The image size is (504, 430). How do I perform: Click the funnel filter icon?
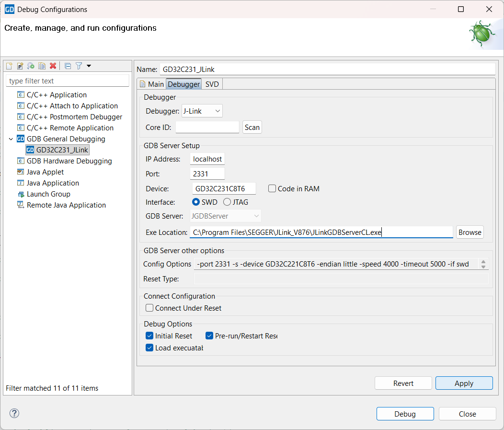click(79, 66)
